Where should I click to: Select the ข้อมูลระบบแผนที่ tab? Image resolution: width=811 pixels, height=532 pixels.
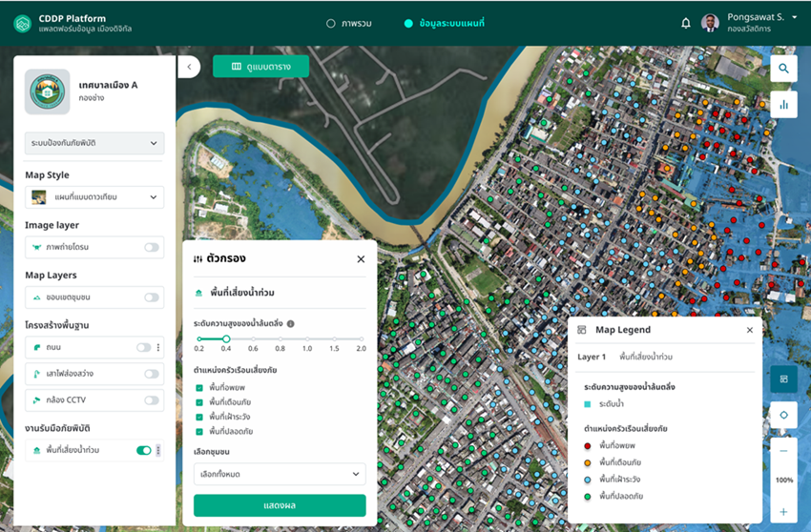[444, 23]
